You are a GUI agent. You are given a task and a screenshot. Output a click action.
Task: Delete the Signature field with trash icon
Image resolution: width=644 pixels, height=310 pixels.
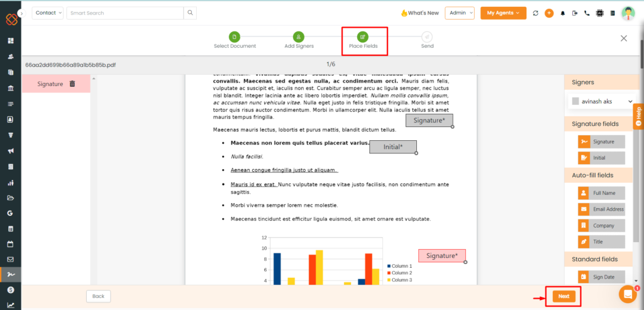point(72,84)
